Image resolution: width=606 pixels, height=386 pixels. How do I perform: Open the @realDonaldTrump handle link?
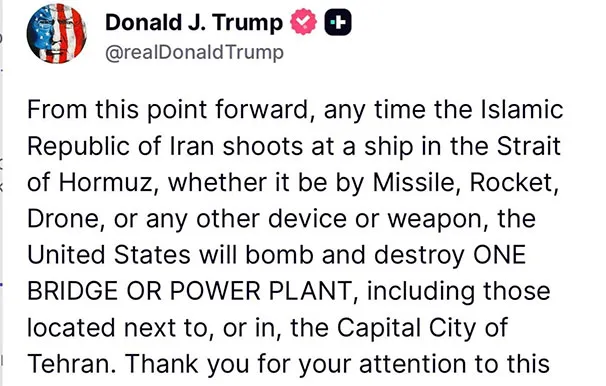coord(194,53)
